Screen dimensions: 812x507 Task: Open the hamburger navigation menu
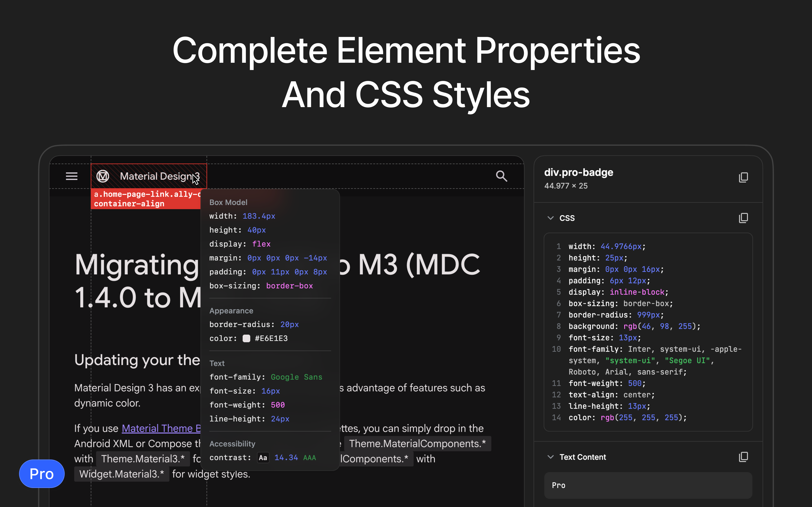click(x=72, y=176)
